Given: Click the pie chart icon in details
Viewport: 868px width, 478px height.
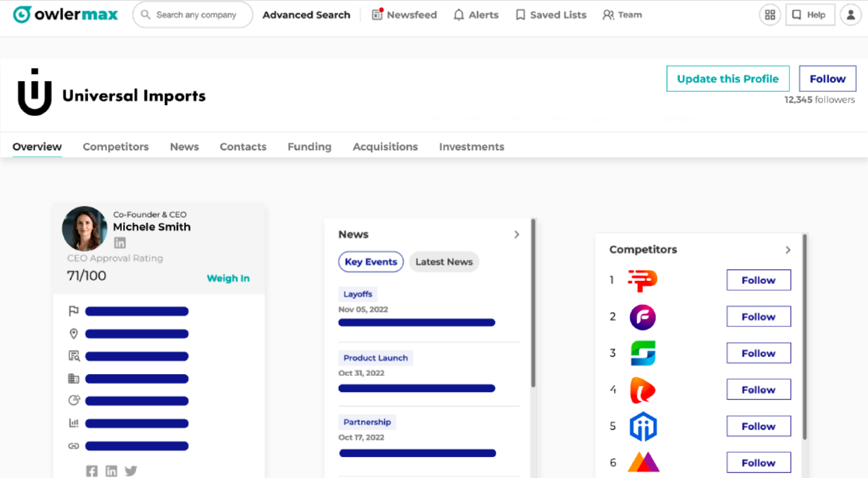Looking at the screenshot, I should coord(74,401).
